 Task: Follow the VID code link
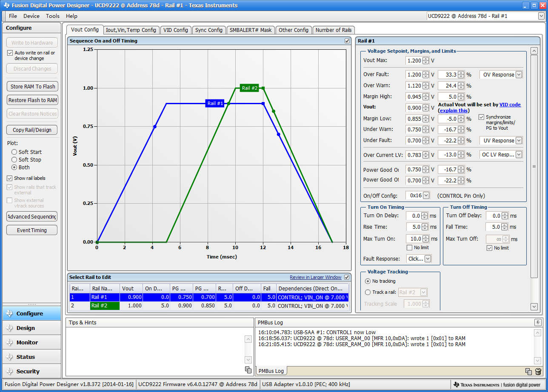pyautogui.click(x=510, y=105)
